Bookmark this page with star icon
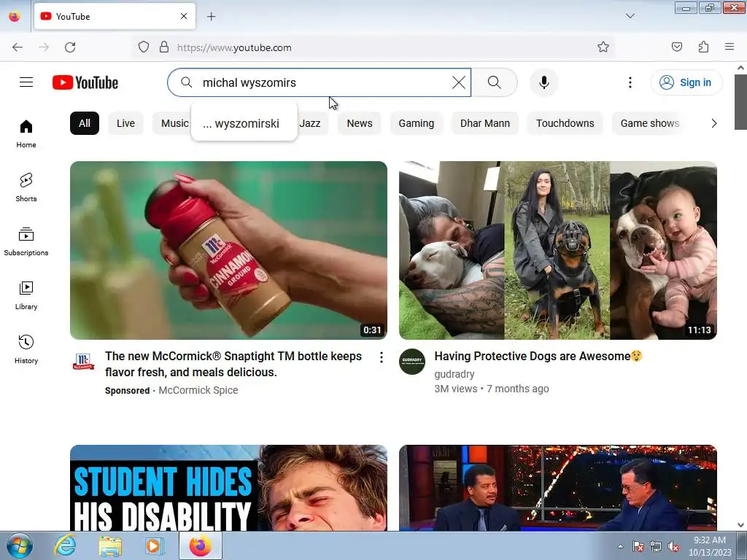The height and width of the screenshot is (560, 747). pos(603,47)
